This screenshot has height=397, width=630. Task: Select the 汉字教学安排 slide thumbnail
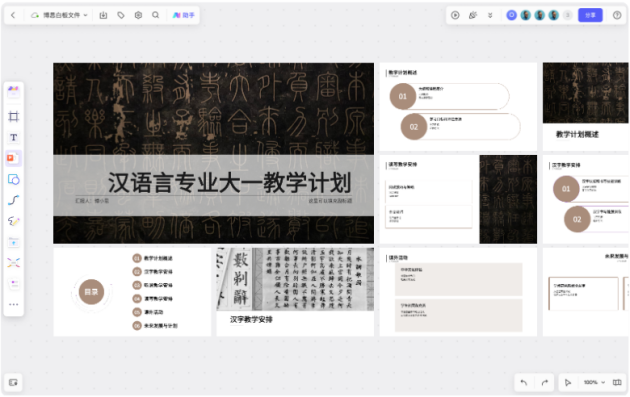pos(295,292)
